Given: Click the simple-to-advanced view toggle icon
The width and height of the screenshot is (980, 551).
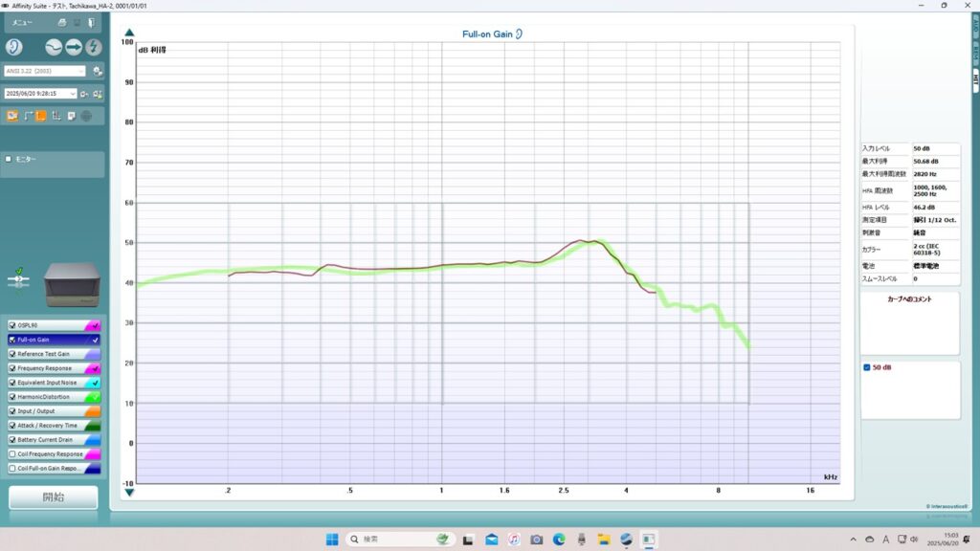Looking at the screenshot, I should coord(28,116).
